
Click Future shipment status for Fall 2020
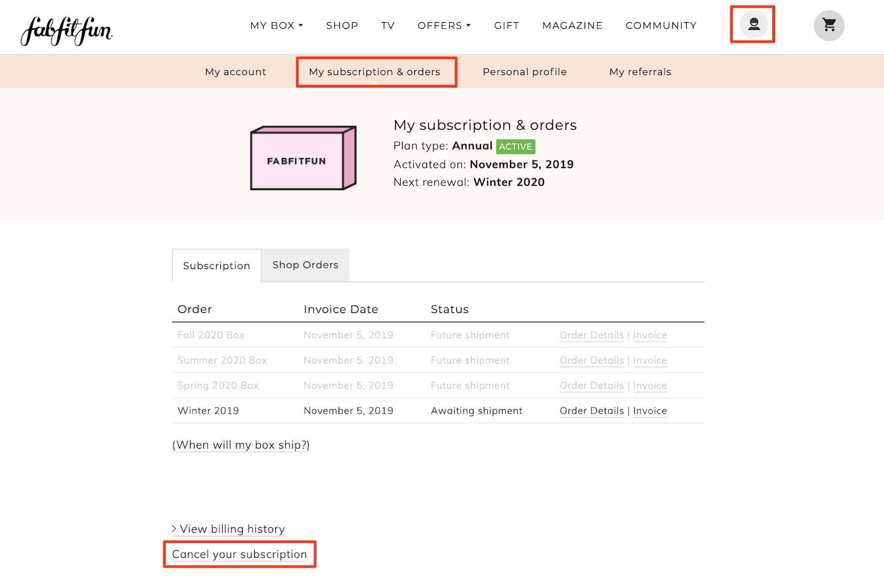(470, 335)
